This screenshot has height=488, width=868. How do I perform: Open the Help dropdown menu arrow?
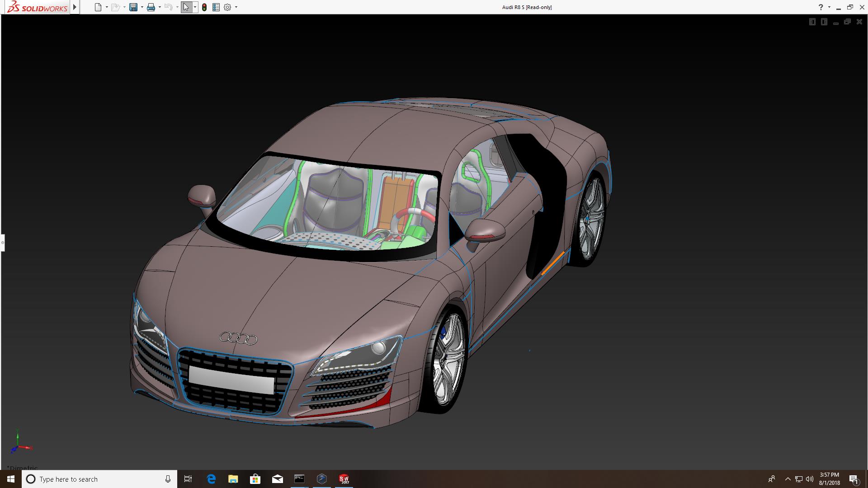click(x=829, y=7)
